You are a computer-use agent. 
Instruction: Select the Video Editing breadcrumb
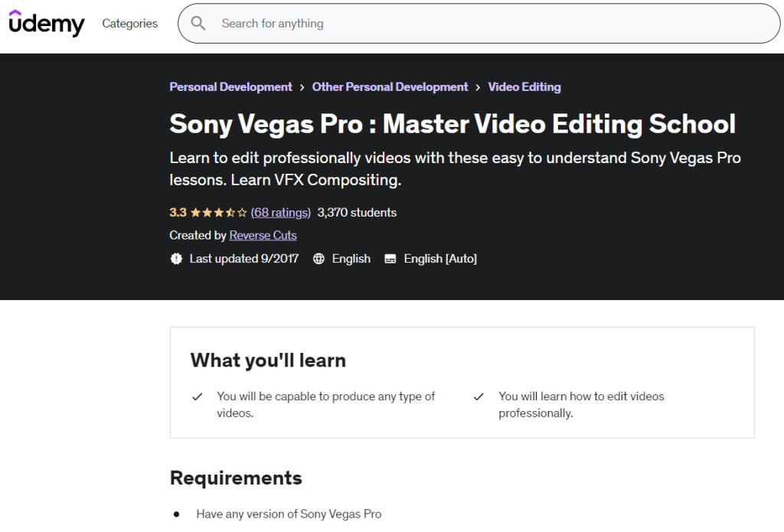pos(524,86)
